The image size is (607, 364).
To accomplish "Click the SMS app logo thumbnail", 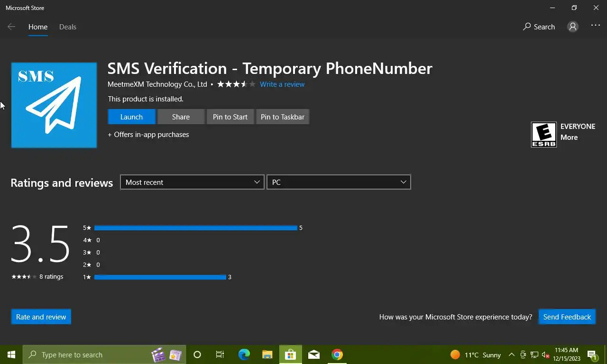I will pyautogui.click(x=54, y=105).
